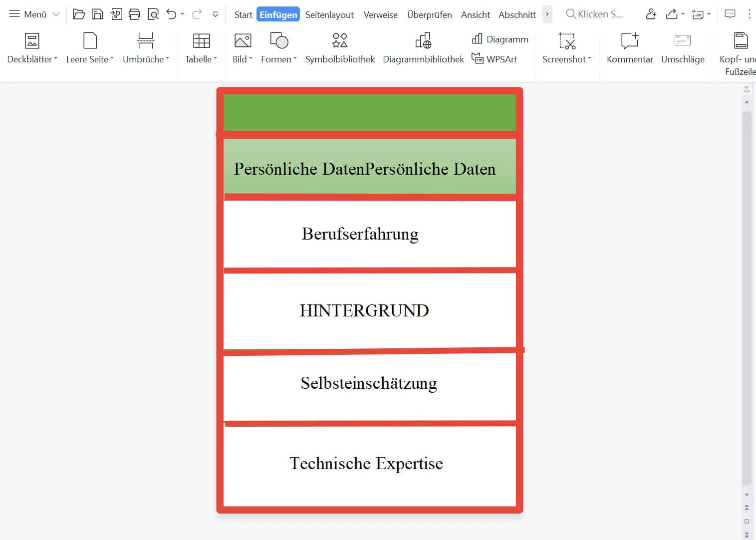This screenshot has width=756, height=540.
Task: Add a comment with Kommentar button
Action: point(630,48)
